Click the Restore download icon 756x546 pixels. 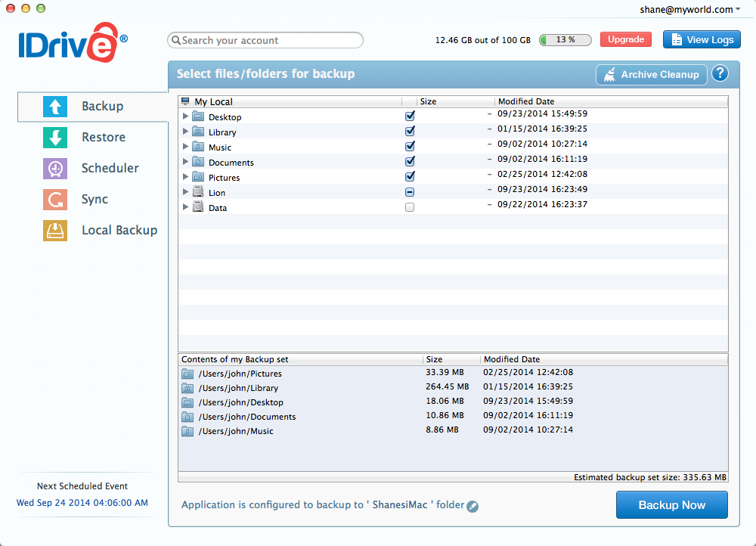57,137
